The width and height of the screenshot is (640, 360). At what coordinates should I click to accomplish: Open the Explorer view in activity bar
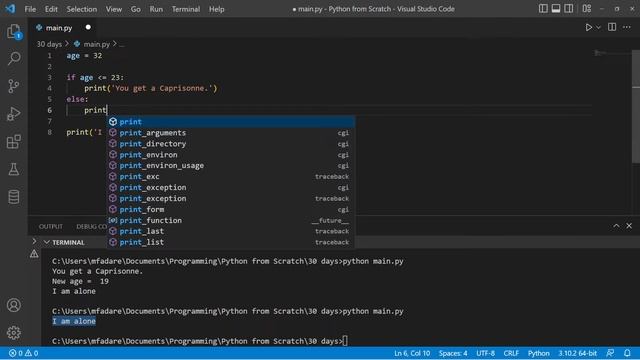(13, 31)
